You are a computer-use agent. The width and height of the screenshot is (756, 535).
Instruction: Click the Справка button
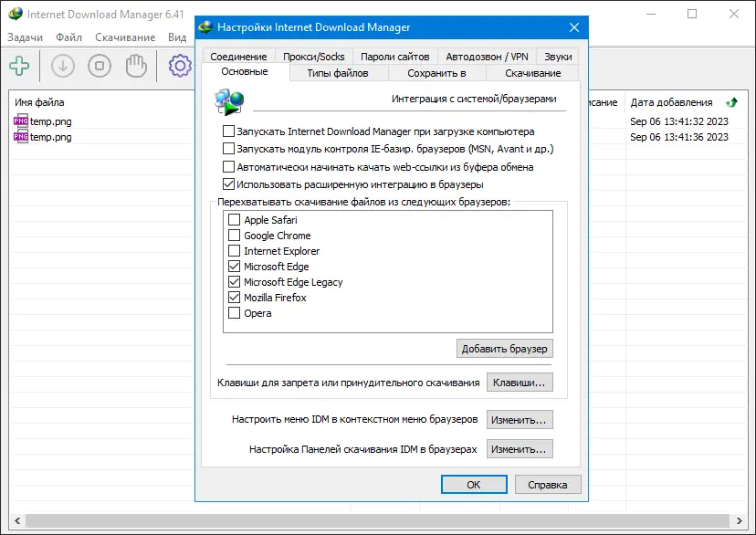coord(548,485)
